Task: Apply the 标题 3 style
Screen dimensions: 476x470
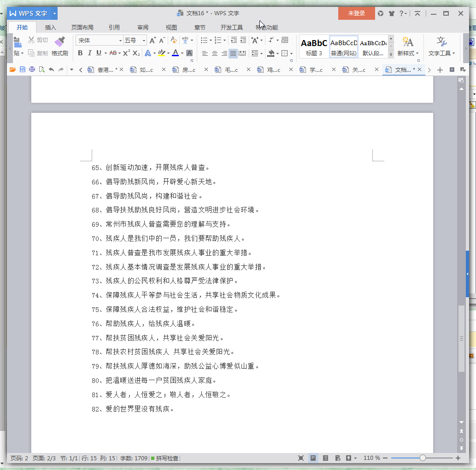Action: pyautogui.click(x=314, y=47)
